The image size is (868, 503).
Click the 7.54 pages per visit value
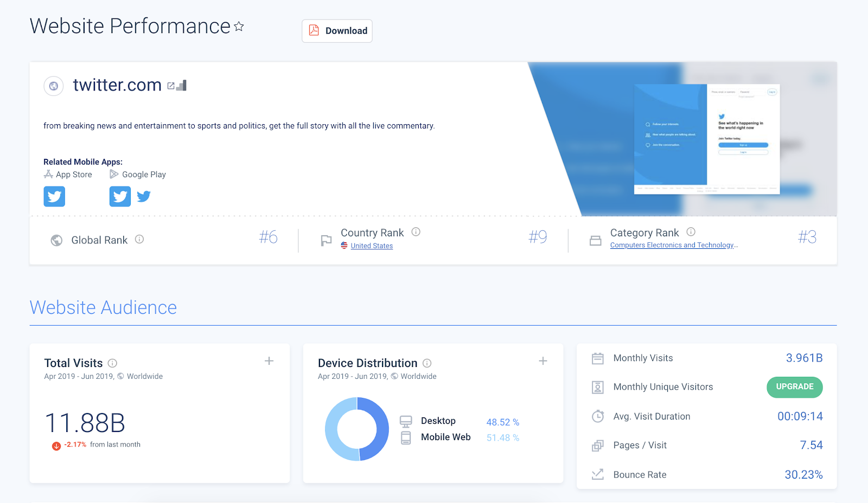[x=812, y=446]
